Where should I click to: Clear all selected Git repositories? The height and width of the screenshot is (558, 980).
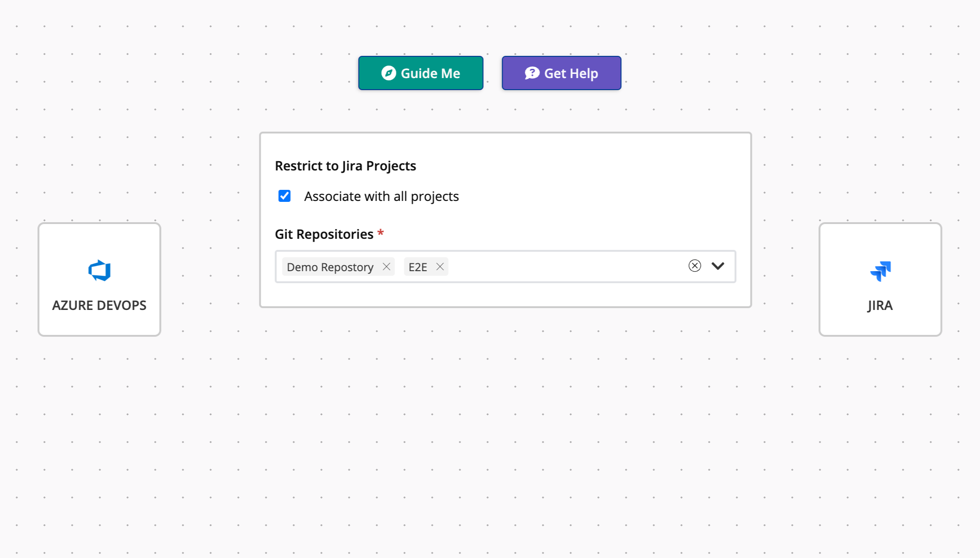click(x=695, y=266)
